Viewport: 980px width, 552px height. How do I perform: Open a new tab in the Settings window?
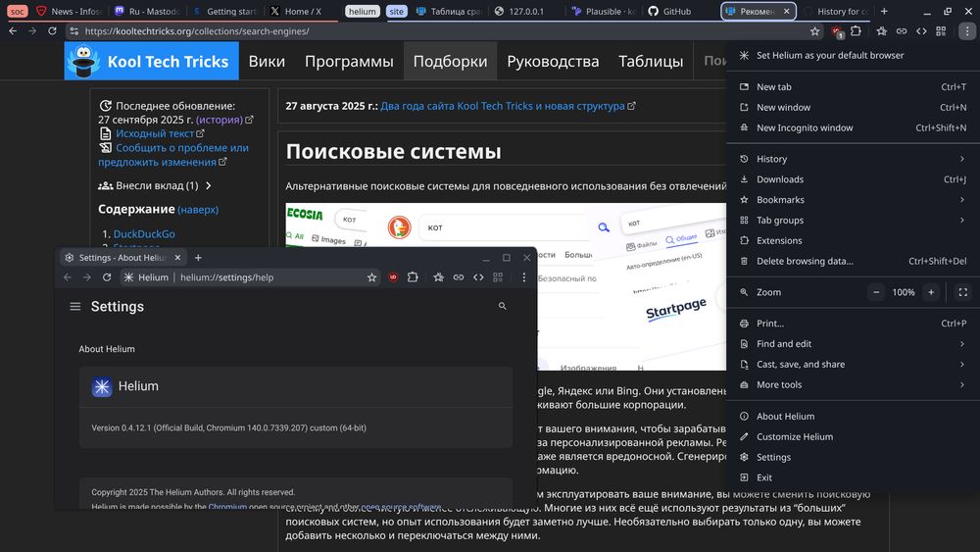198,258
